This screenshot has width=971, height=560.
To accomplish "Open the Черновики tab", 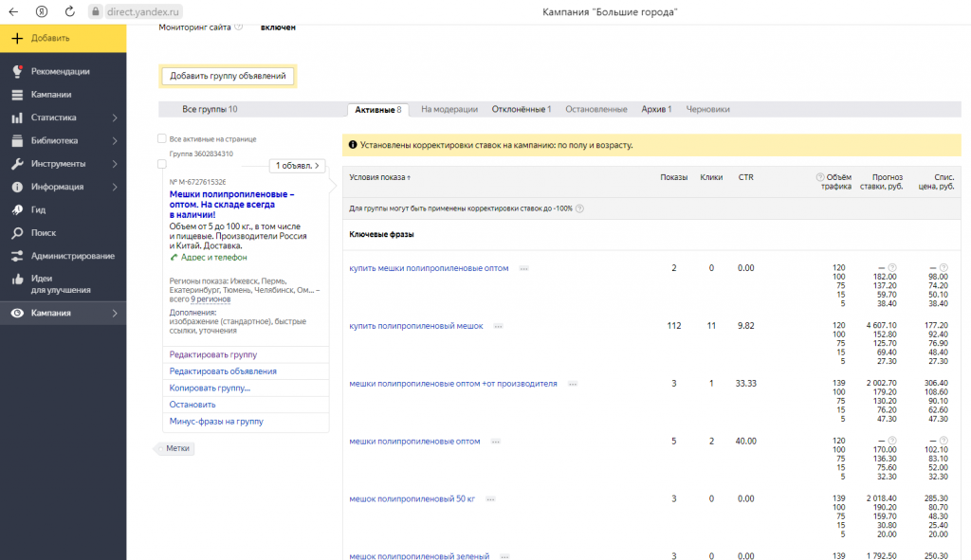I will [x=707, y=110].
